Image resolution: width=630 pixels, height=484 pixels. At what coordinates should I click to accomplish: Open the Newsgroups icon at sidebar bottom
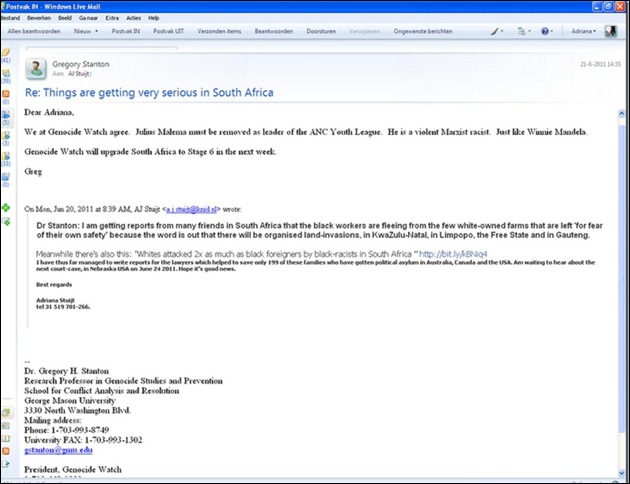pos(6,464)
